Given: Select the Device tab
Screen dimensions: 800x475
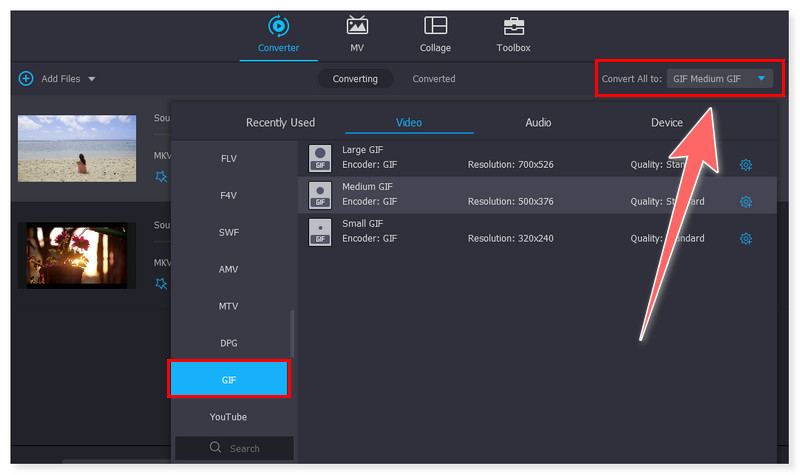Looking at the screenshot, I should click(667, 123).
